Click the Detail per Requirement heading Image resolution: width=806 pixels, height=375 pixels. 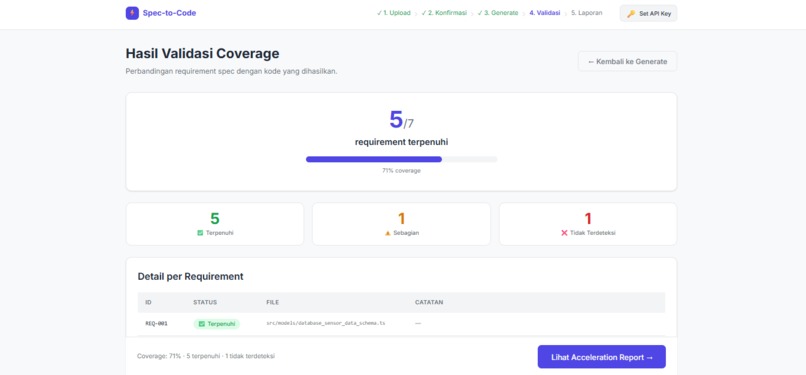click(x=191, y=276)
